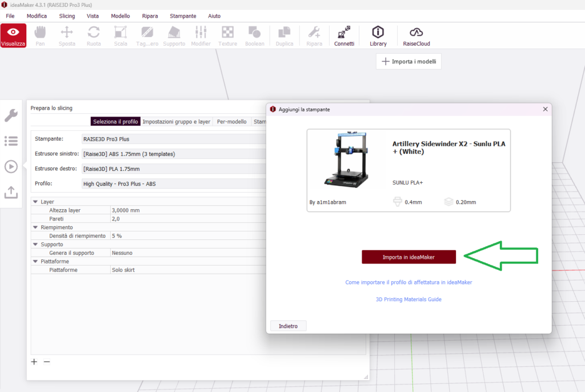Open the Stampante menu
The image size is (585, 392).
(183, 16)
